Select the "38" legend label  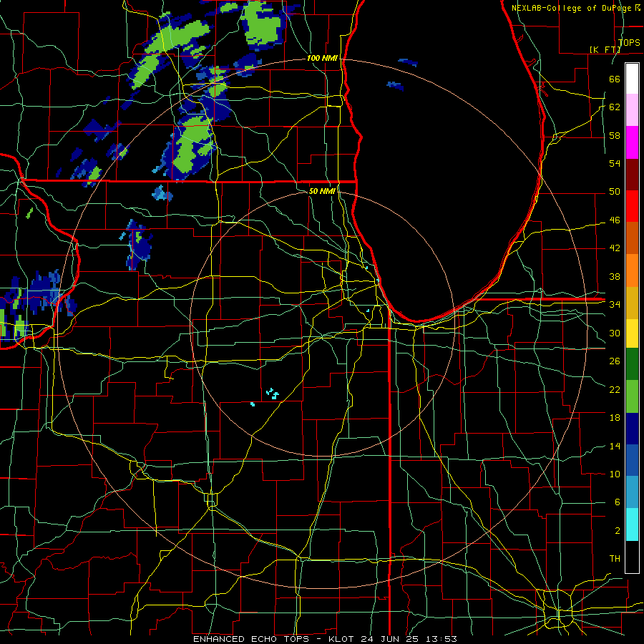coord(615,276)
